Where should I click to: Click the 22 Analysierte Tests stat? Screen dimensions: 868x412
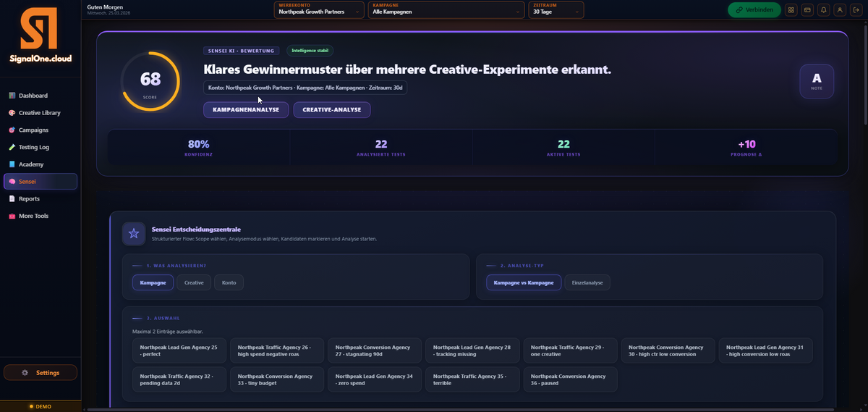tap(381, 148)
